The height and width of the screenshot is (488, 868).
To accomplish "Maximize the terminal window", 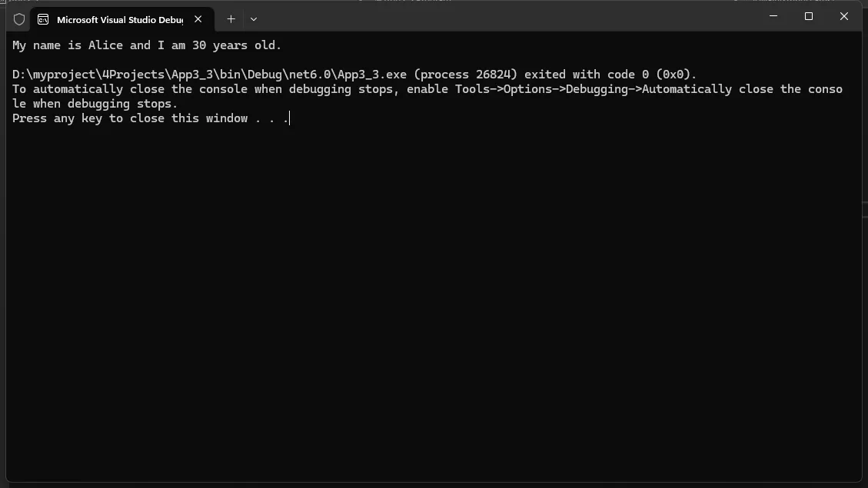I will click(809, 17).
